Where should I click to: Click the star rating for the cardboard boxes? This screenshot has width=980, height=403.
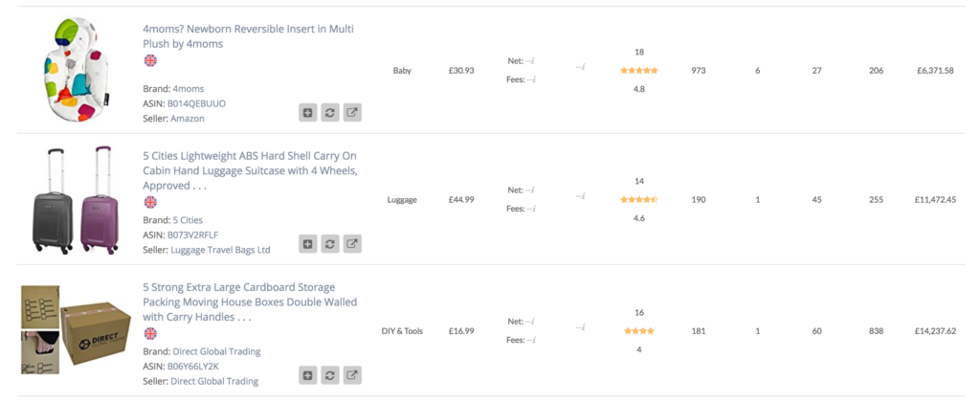[638, 331]
